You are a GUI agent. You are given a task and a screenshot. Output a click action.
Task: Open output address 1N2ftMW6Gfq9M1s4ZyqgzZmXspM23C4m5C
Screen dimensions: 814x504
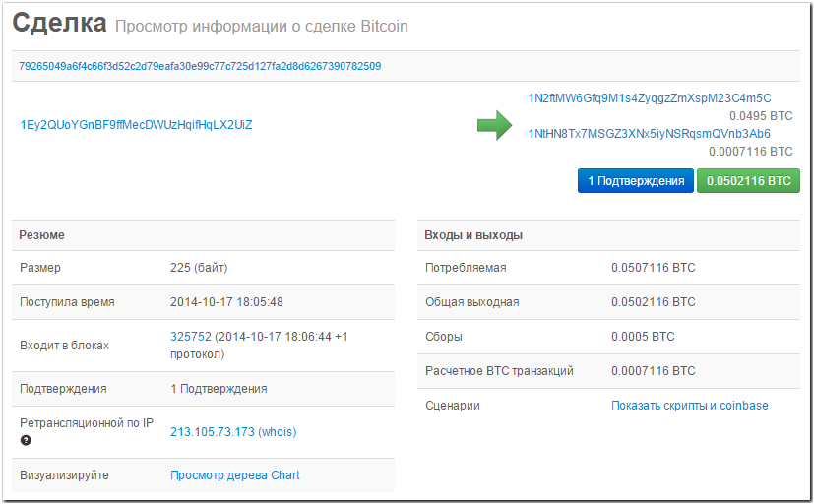point(650,98)
